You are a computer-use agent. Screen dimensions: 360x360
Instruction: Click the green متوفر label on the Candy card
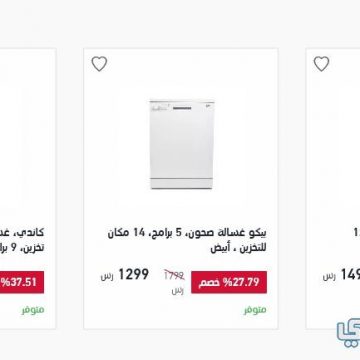33,310
